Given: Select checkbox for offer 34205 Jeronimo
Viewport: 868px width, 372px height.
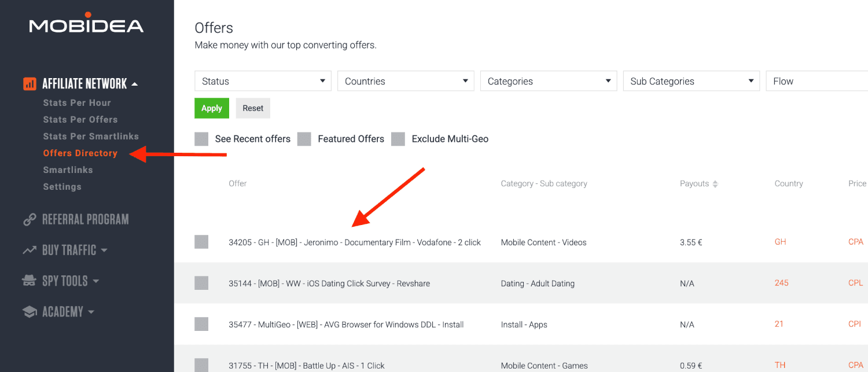Looking at the screenshot, I should [201, 242].
